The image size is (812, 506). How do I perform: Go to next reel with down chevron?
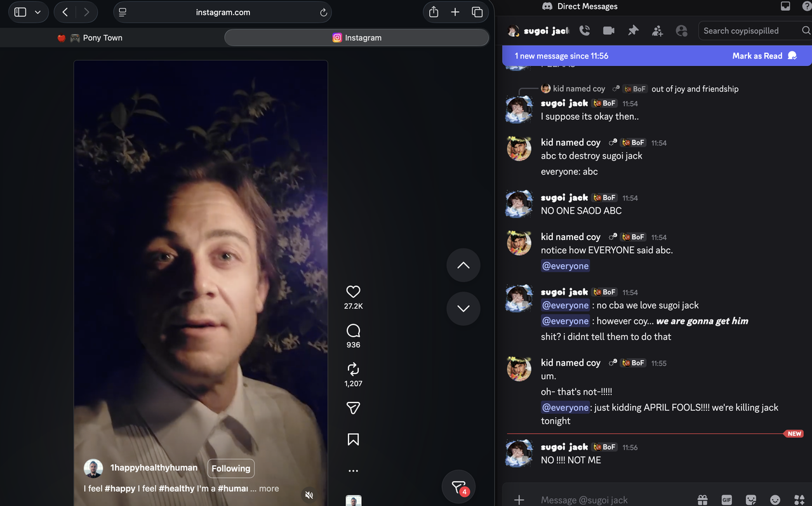point(463,309)
